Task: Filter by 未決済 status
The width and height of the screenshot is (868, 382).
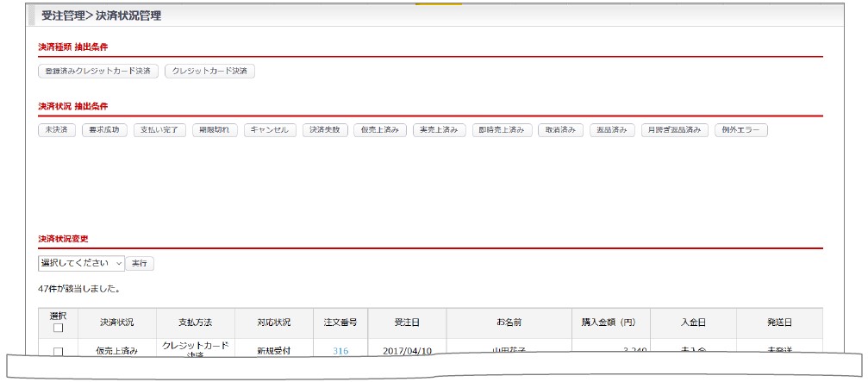Action: pyautogui.click(x=57, y=130)
